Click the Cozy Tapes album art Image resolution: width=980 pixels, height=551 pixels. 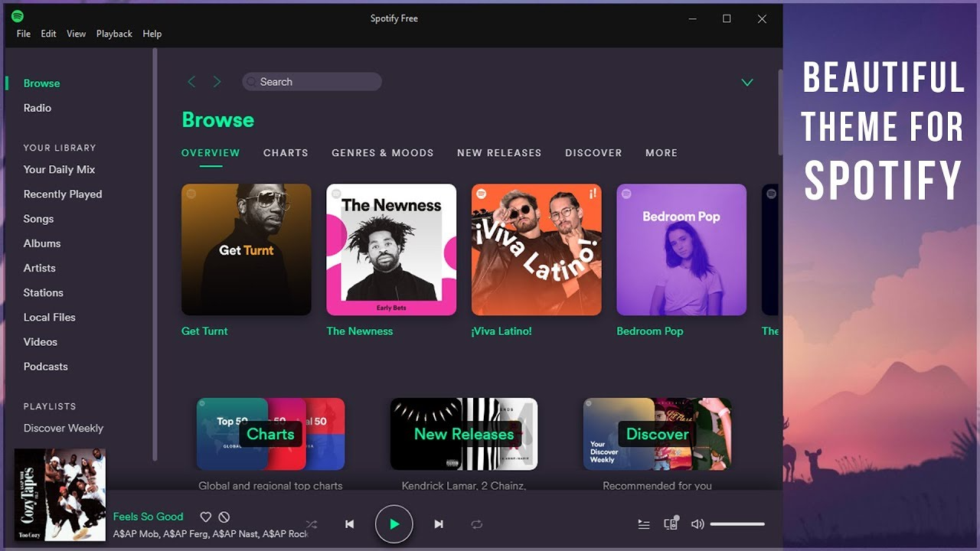click(x=60, y=494)
